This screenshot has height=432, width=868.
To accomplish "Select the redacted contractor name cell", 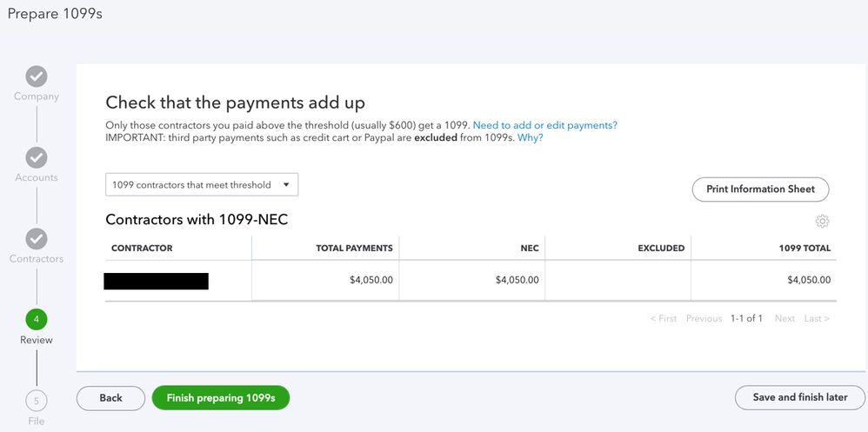I will pos(157,281).
